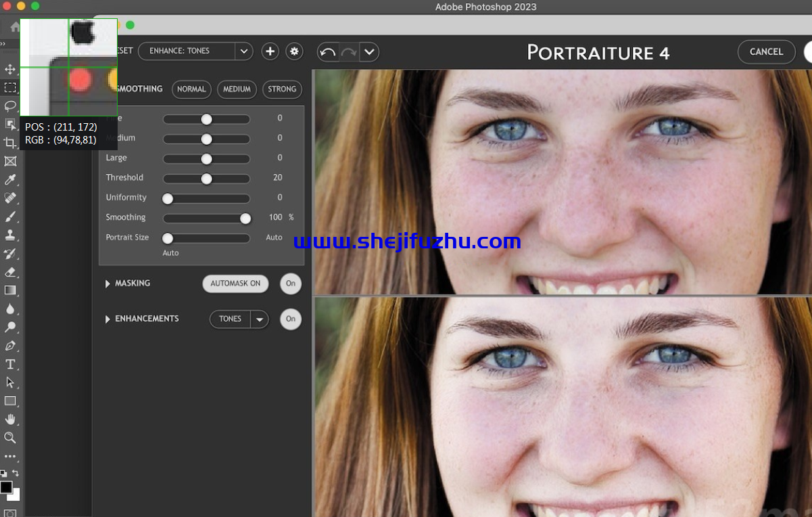Screen dimensions: 812x517
Task: Select the Zoom magnifier tool
Action: [10, 438]
